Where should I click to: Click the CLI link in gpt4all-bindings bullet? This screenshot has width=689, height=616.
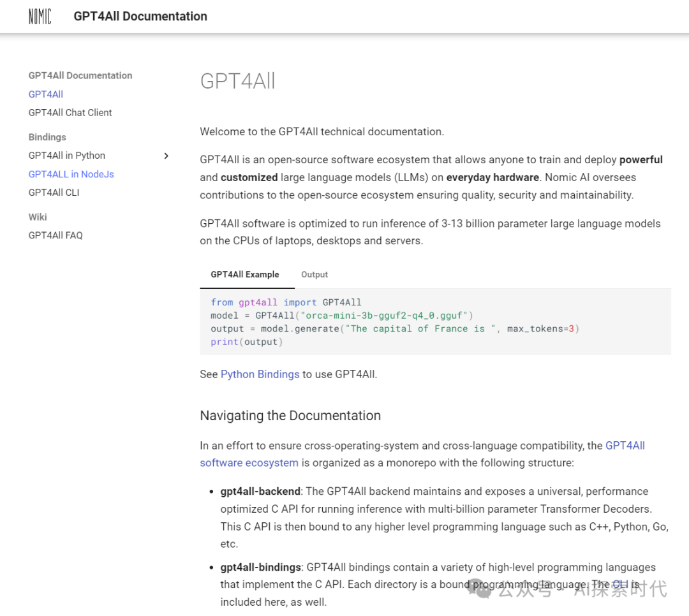[620, 585]
